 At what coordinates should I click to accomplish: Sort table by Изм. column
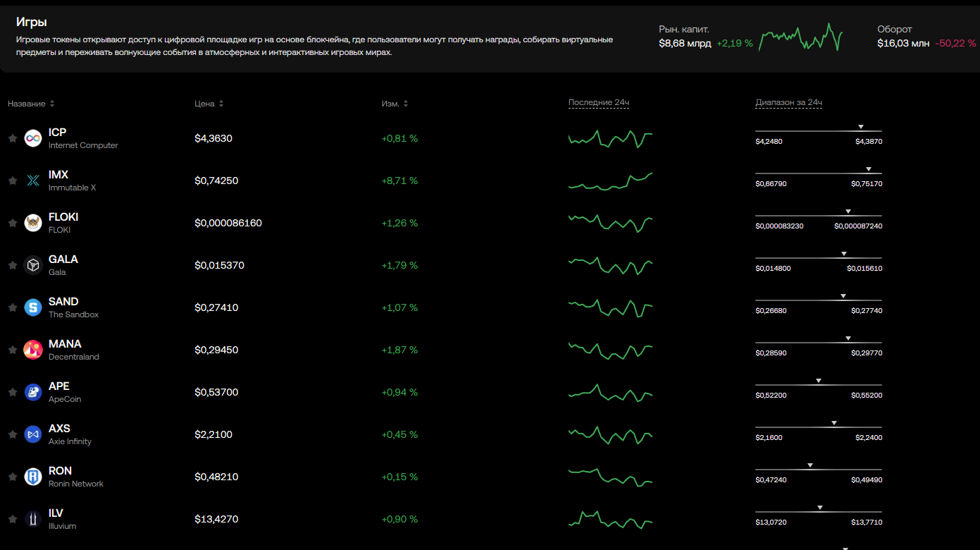click(395, 104)
